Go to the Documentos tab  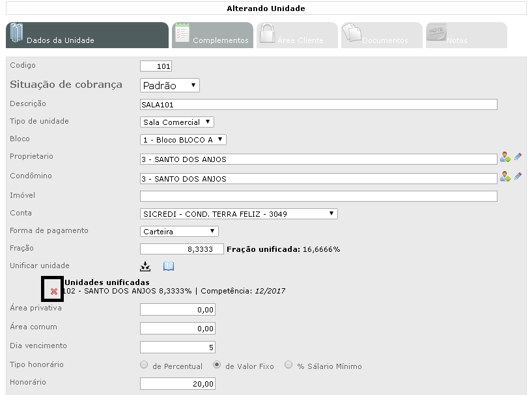[382, 35]
